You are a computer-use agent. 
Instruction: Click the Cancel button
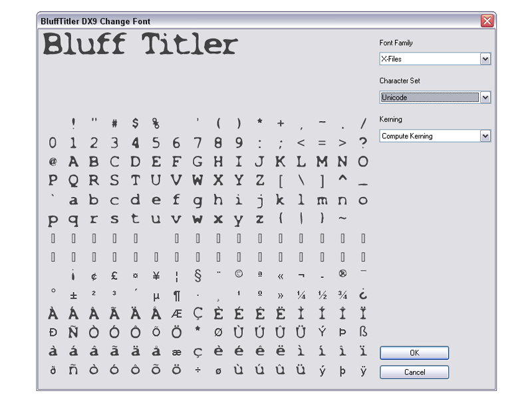point(414,372)
